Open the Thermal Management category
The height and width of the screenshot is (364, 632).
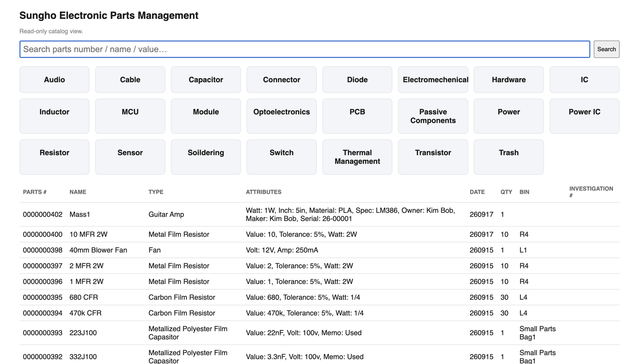[357, 157]
